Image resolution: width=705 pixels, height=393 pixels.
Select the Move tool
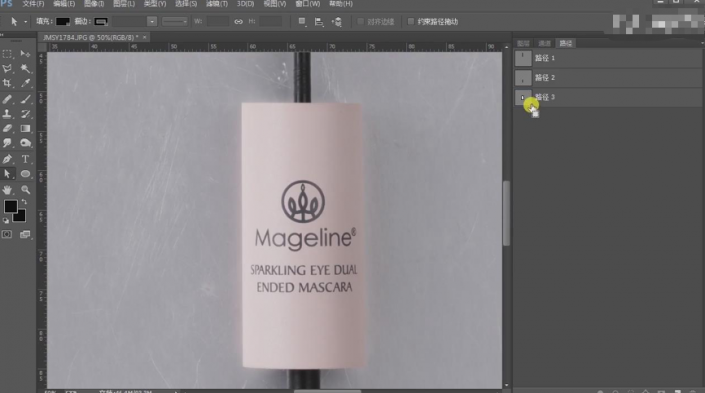25,54
